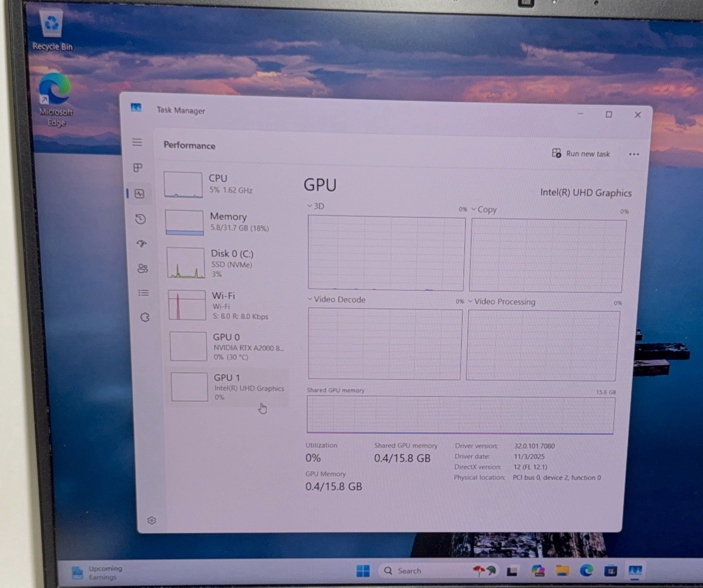Screen dimensions: 703x588
Task: Click the Wi-Fi mini graph thumbnail
Action: (187, 305)
